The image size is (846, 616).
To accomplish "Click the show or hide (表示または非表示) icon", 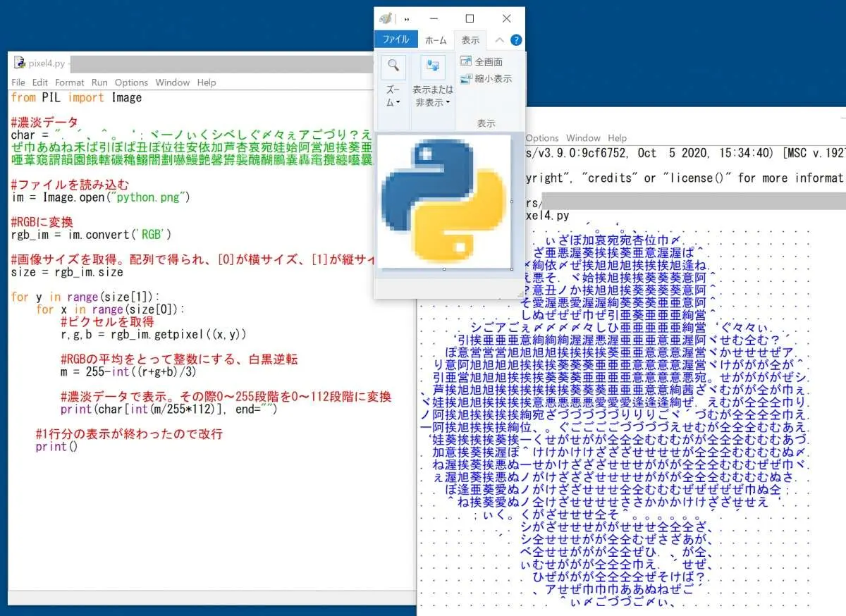I will point(433,67).
